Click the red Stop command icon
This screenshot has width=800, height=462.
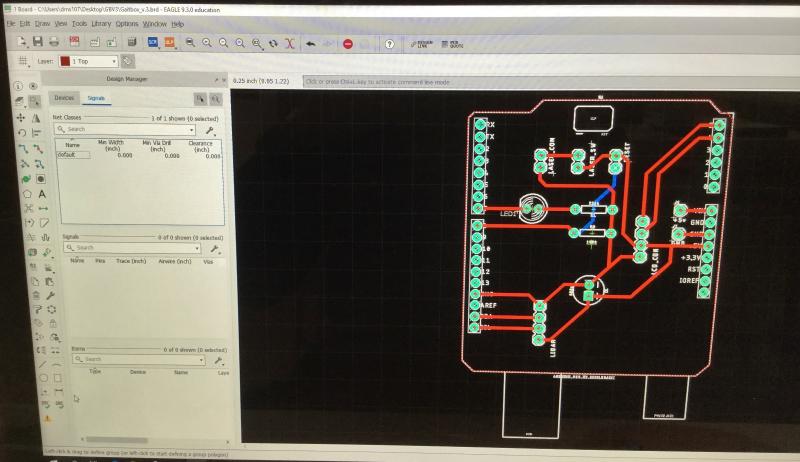[348, 44]
